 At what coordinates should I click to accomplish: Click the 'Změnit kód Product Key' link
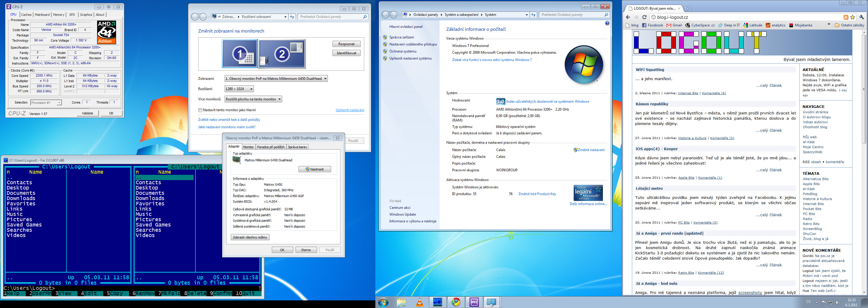pyautogui.click(x=537, y=194)
